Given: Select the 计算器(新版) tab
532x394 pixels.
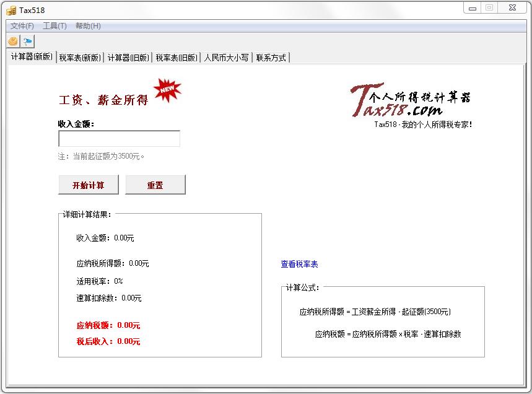Looking at the screenshot, I should tap(32, 56).
